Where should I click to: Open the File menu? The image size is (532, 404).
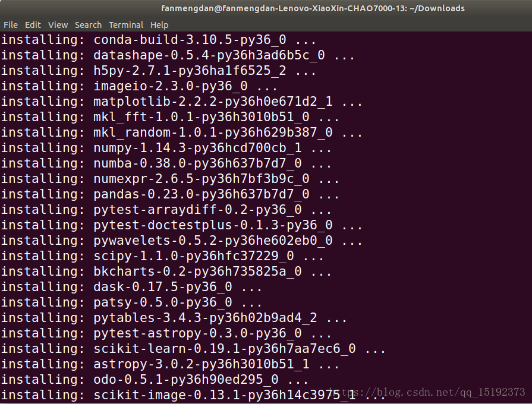[11, 25]
